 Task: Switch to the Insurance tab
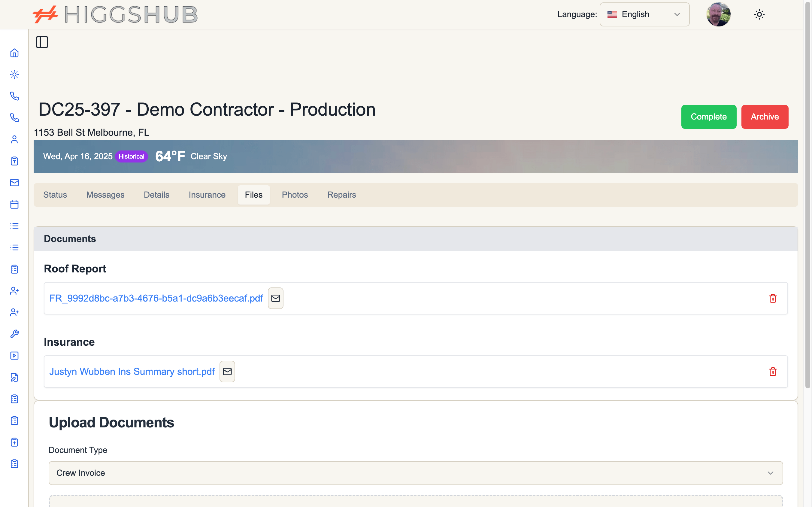(207, 195)
